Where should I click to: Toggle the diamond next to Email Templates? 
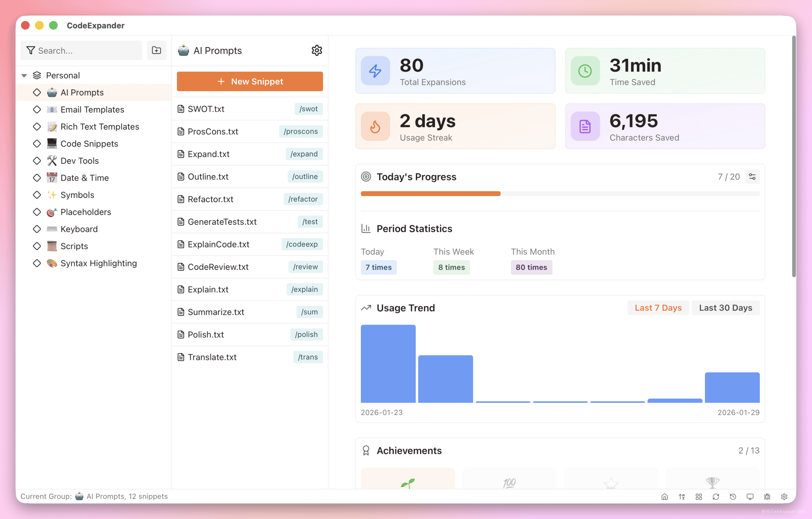pos(37,109)
